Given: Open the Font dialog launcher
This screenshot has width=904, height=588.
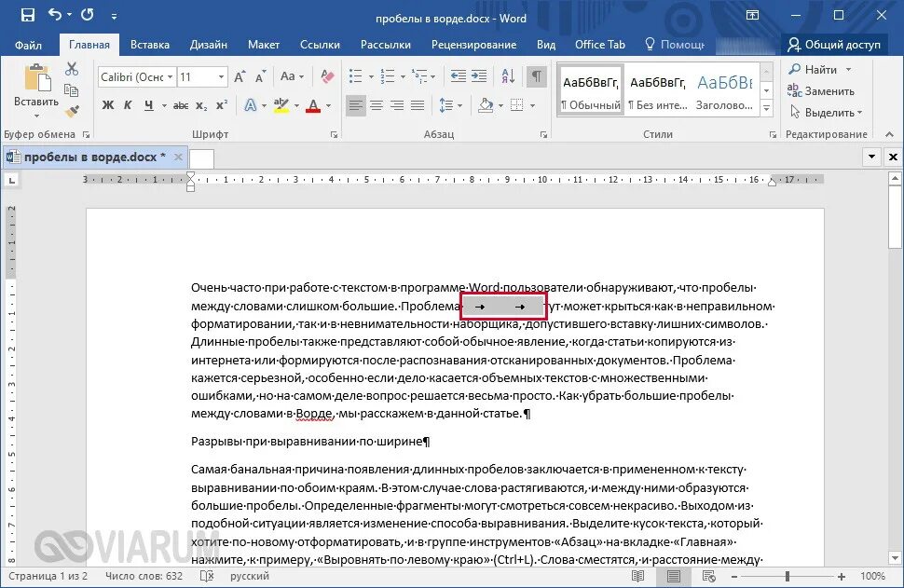Looking at the screenshot, I should pyautogui.click(x=334, y=135).
